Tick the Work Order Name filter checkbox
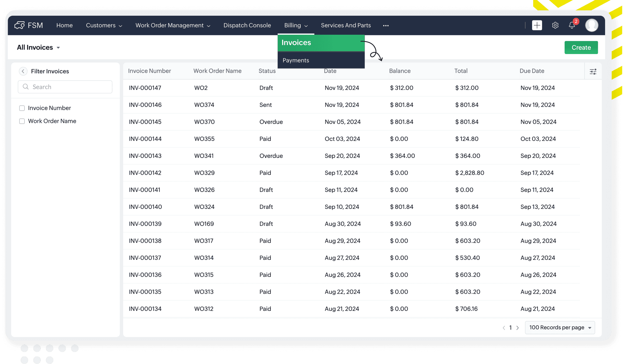Image resolution: width=623 pixels, height=364 pixels. coord(22,121)
